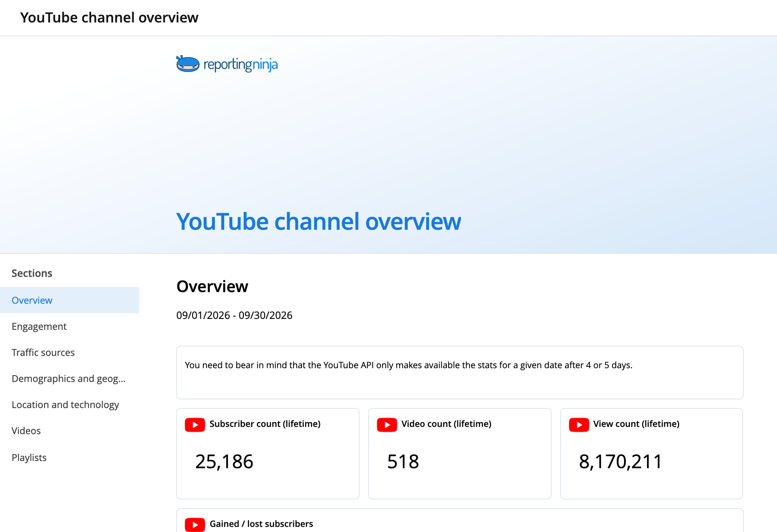Click the Video count (lifetime) label

pos(446,424)
